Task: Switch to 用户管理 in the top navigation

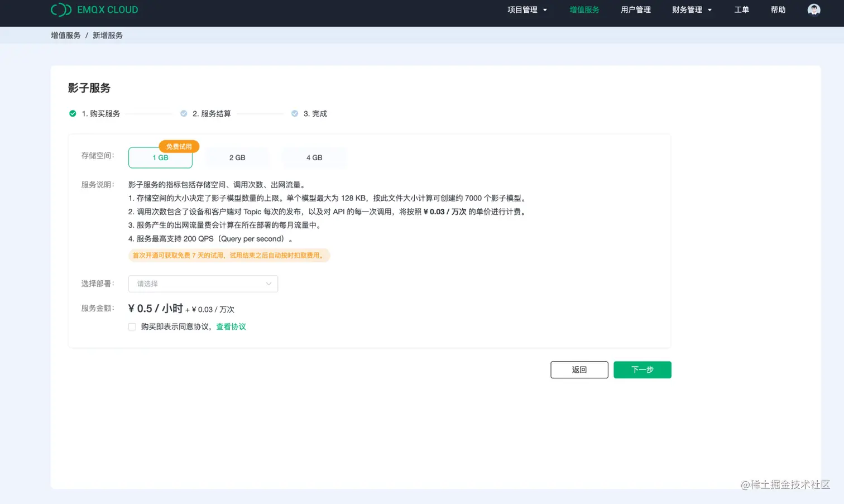Action: pyautogui.click(x=635, y=9)
